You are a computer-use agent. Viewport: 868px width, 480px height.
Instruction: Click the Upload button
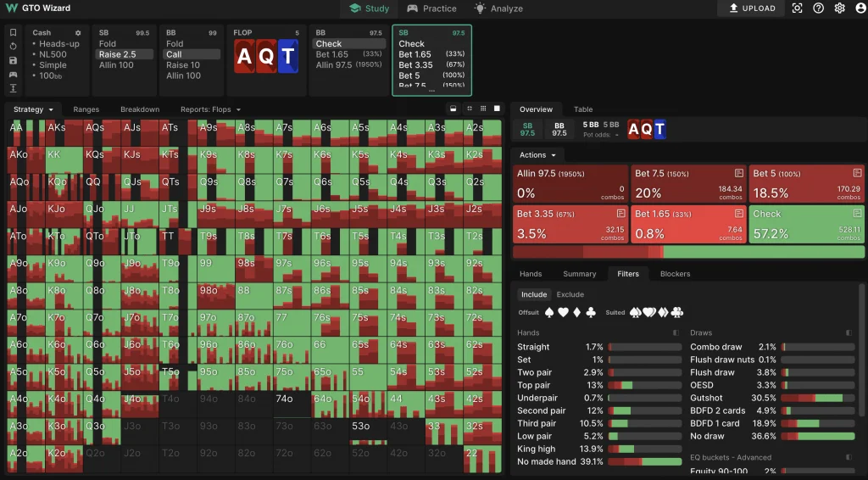752,8
